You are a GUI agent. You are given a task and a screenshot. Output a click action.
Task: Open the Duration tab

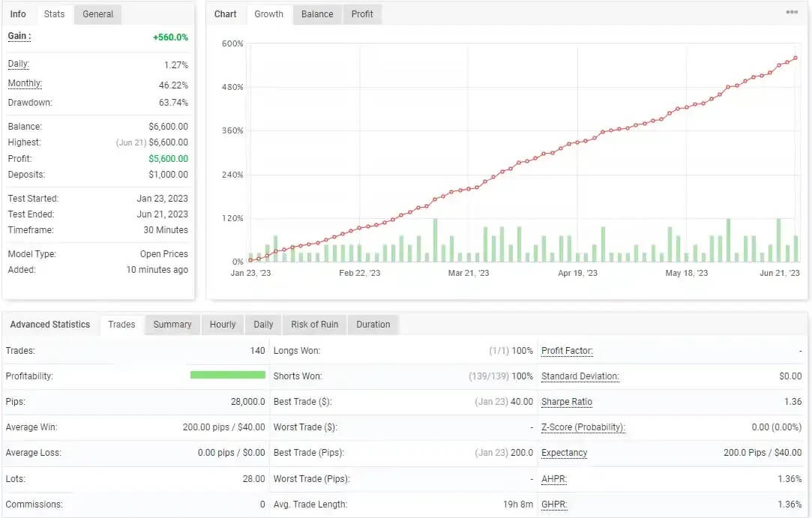point(373,325)
